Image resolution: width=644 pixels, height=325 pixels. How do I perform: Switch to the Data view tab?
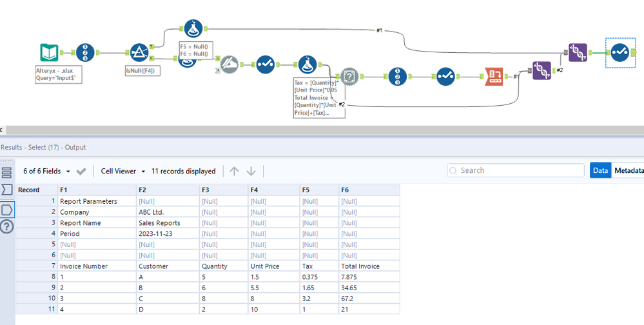[x=600, y=170]
